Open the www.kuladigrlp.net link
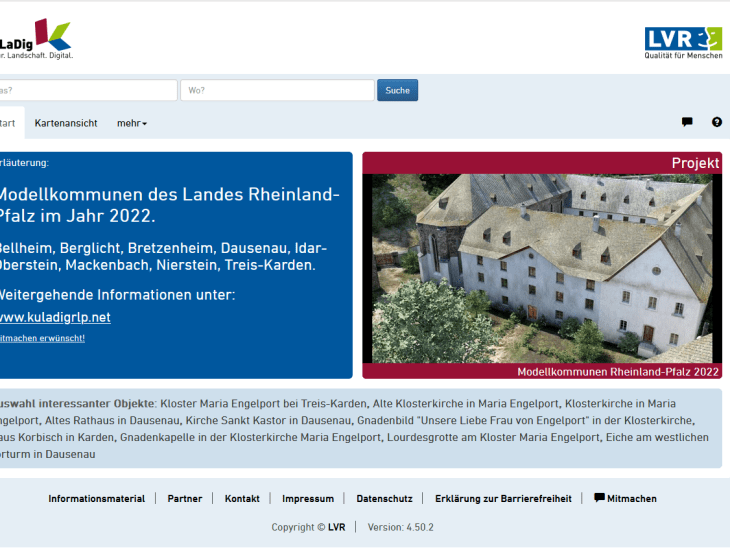 (54, 317)
